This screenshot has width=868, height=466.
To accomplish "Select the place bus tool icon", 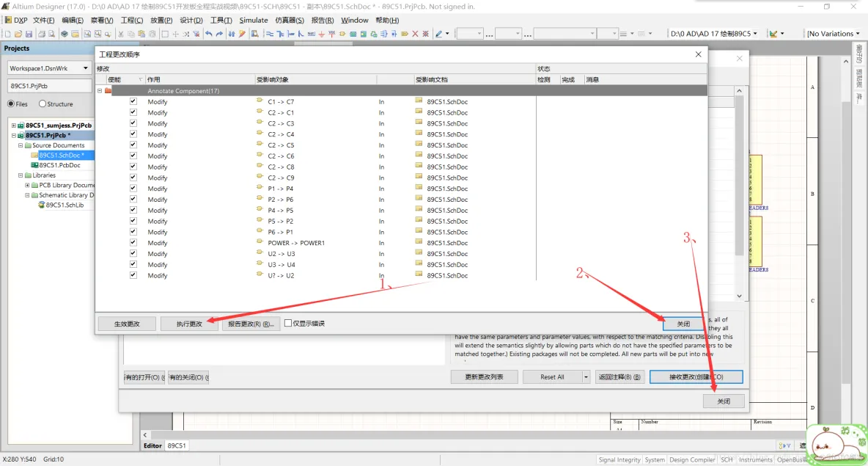I will tap(280, 34).
